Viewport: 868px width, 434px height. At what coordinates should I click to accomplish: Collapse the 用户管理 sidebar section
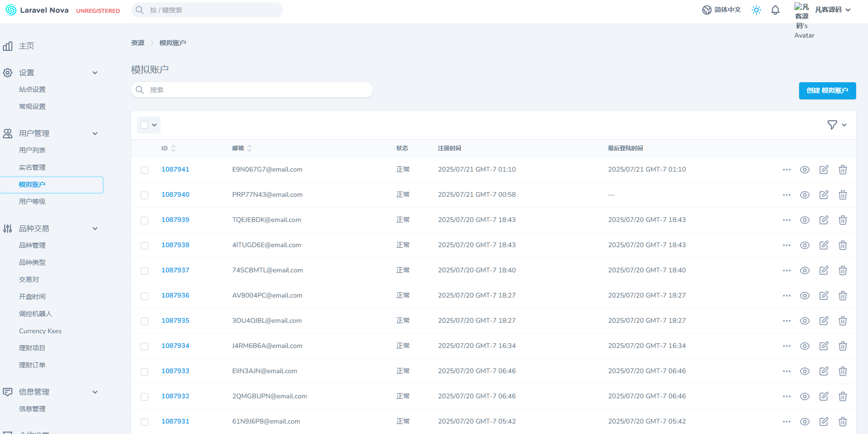95,134
